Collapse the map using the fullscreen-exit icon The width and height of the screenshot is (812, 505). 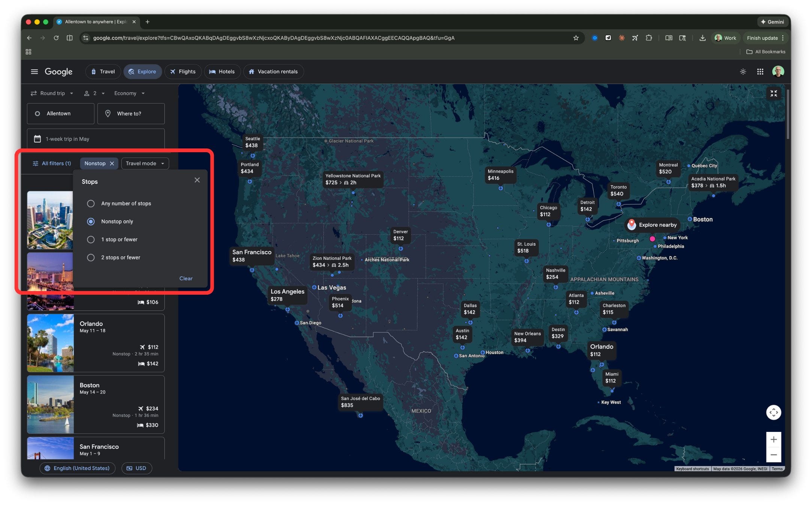[x=773, y=93]
